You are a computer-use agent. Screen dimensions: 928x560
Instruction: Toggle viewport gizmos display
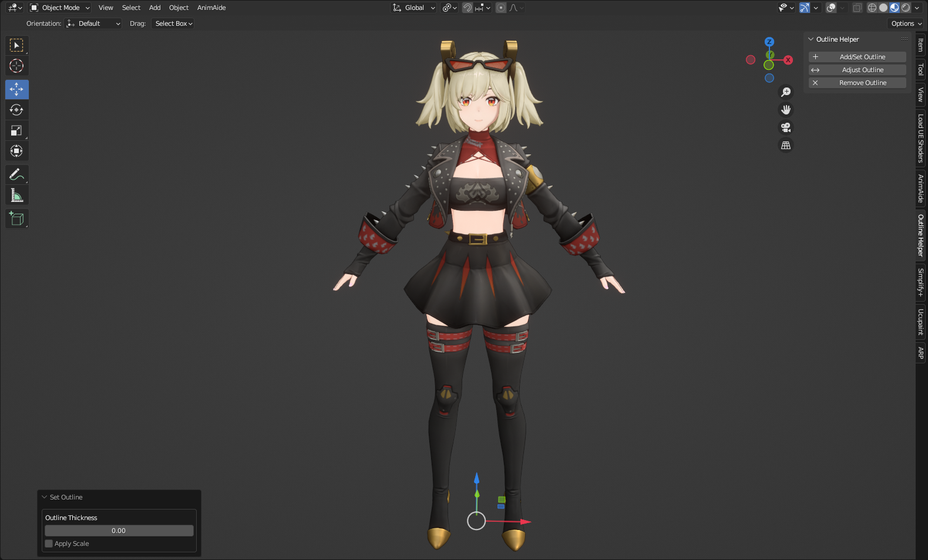tap(805, 8)
